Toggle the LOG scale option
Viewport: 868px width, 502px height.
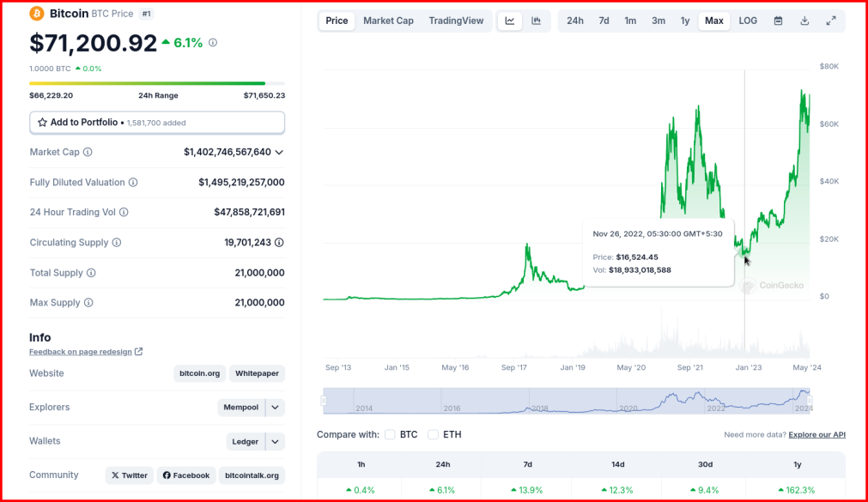point(747,21)
